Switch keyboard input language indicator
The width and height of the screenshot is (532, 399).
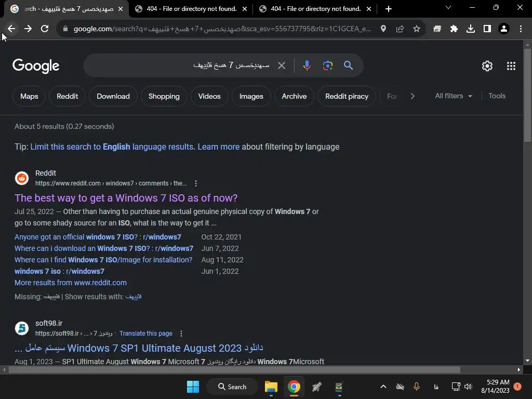436,387
